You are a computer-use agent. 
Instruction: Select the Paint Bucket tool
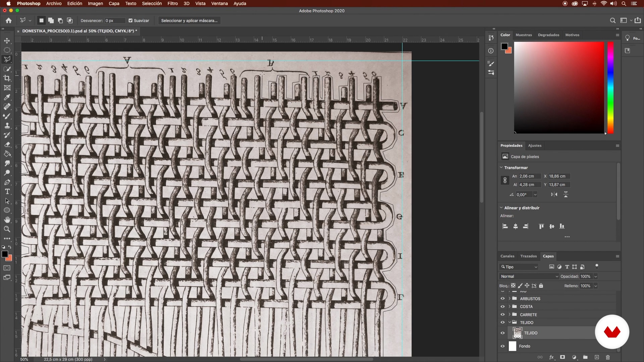[7, 154]
